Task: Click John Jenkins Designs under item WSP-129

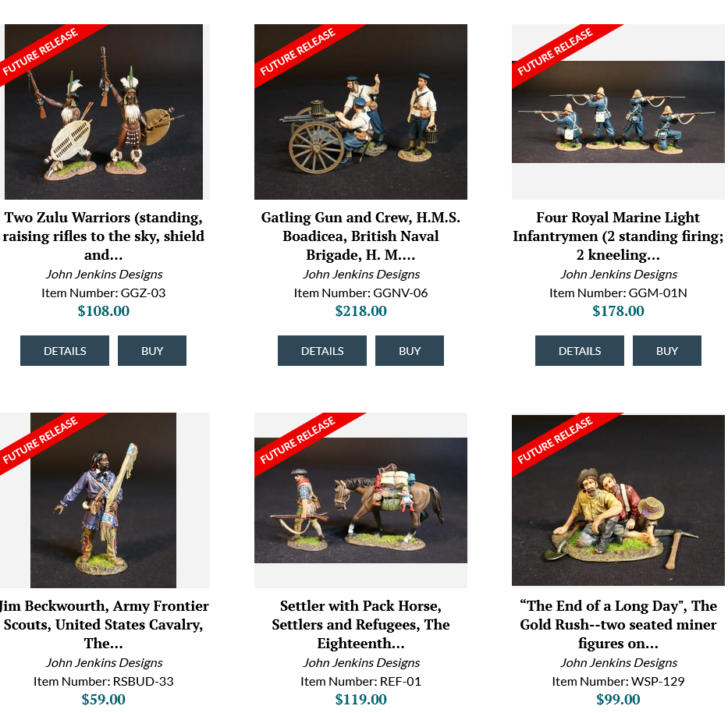Action: tap(619, 663)
